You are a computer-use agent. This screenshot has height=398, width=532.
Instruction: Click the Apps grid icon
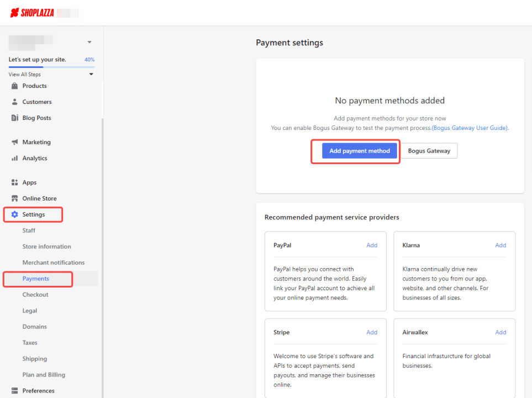click(x=14, y=182)
